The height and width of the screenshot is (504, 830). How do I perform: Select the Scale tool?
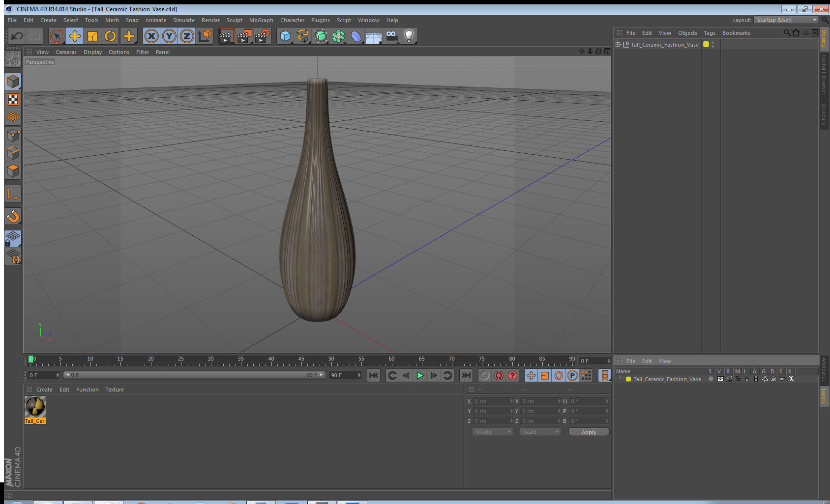click(x=92, y=36)
